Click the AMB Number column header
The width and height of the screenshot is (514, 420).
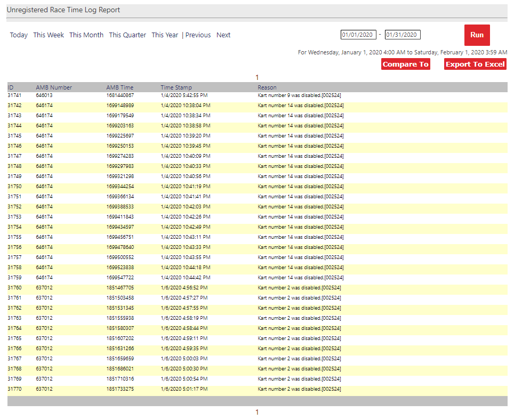coord(54,87)
